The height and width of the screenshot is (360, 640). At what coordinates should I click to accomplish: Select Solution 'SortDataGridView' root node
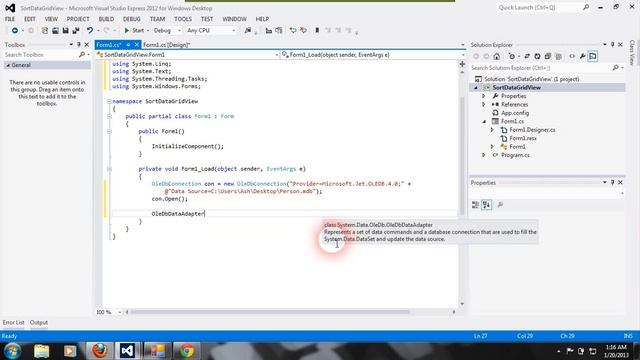[531, 79]
